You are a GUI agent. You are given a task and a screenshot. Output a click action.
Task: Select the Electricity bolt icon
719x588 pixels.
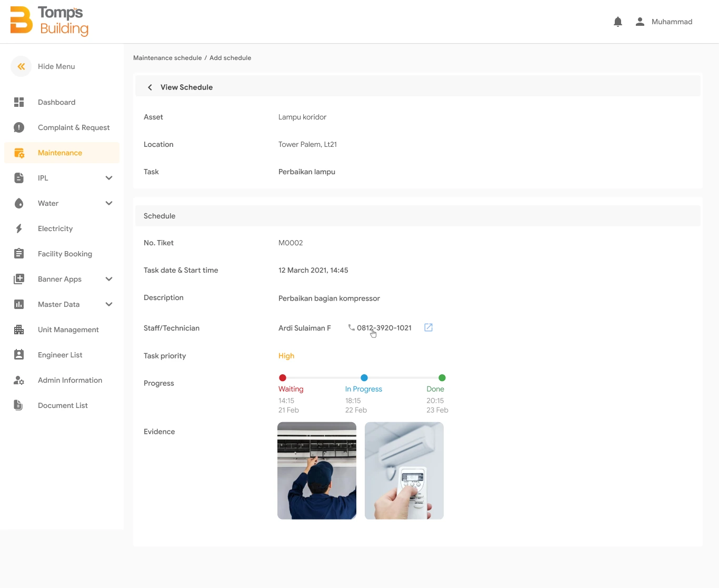19,228
